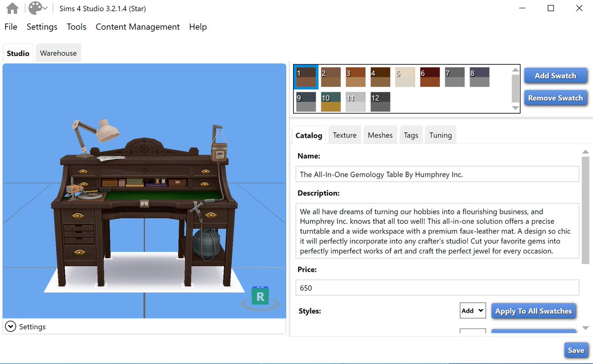The width and height of the screenshot is (593, 364).
Task: Click the Add Swatch button
Action: [x=555, y=76]
